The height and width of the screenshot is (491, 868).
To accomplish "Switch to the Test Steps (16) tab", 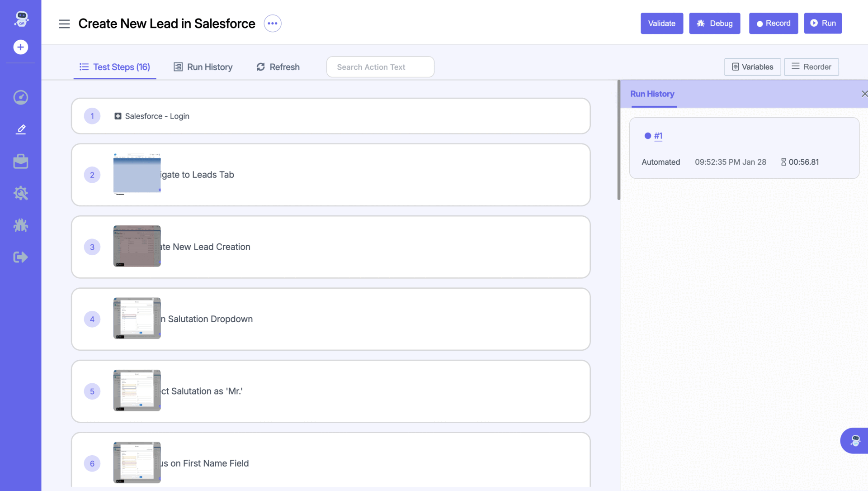I will [115, 67].
